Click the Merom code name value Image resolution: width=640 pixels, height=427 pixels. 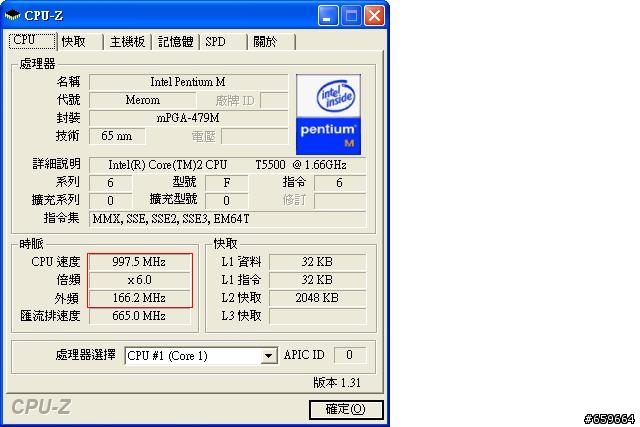[x=142, y=100]
